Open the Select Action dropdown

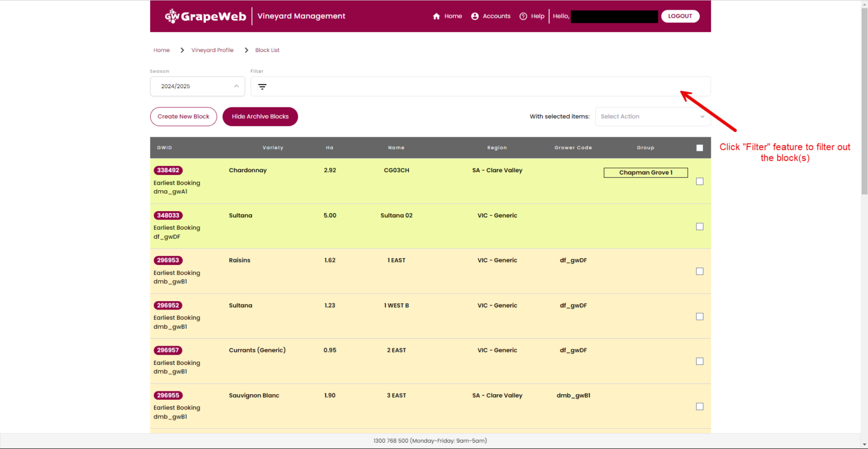[x=653, y=116]
